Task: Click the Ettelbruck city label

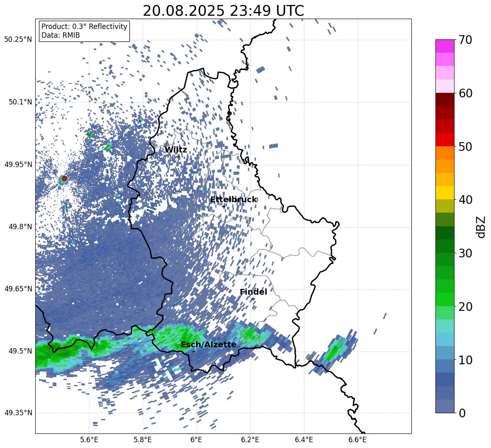Action: (233, 200)
